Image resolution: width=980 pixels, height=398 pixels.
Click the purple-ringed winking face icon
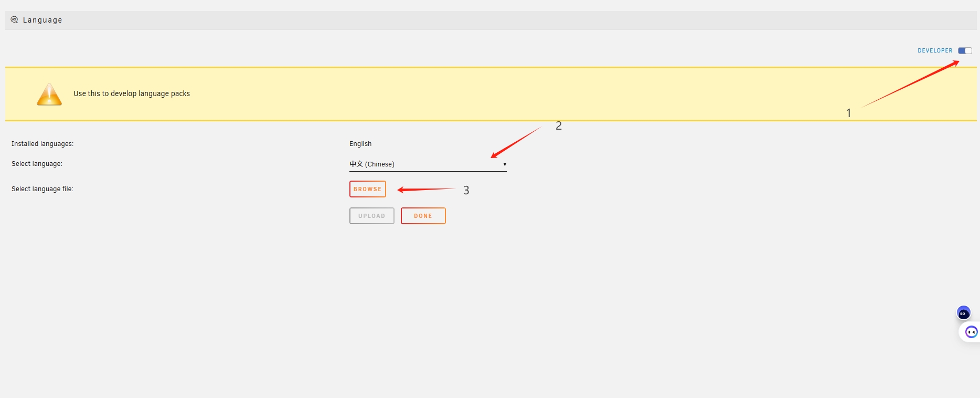pyautogui.click(x=971, y=332)
